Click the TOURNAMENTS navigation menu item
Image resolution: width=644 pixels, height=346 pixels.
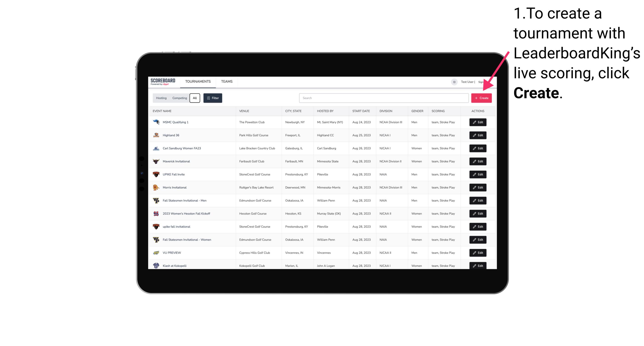point(198,81)
